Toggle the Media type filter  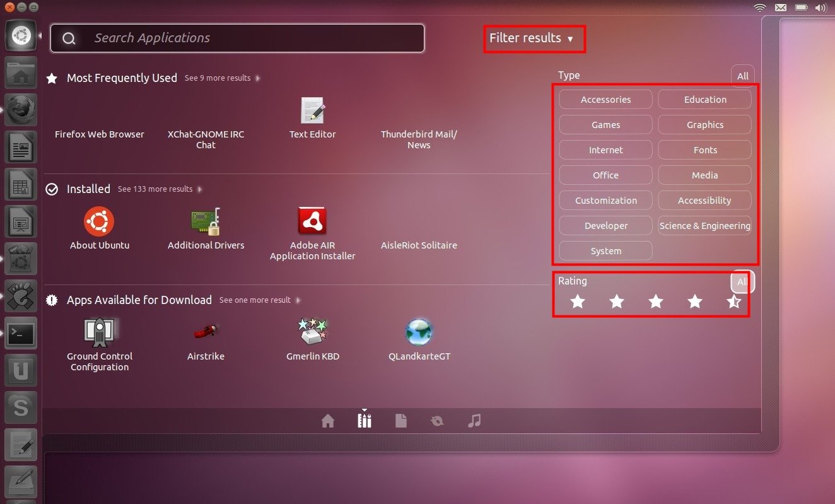(705, 175)
